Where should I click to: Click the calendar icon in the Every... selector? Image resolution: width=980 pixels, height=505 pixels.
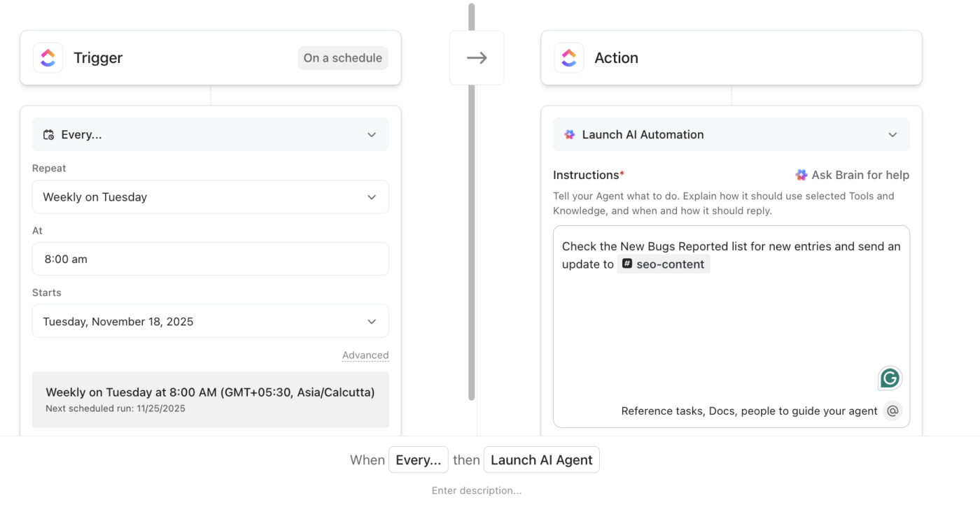[x=48, y=134]
